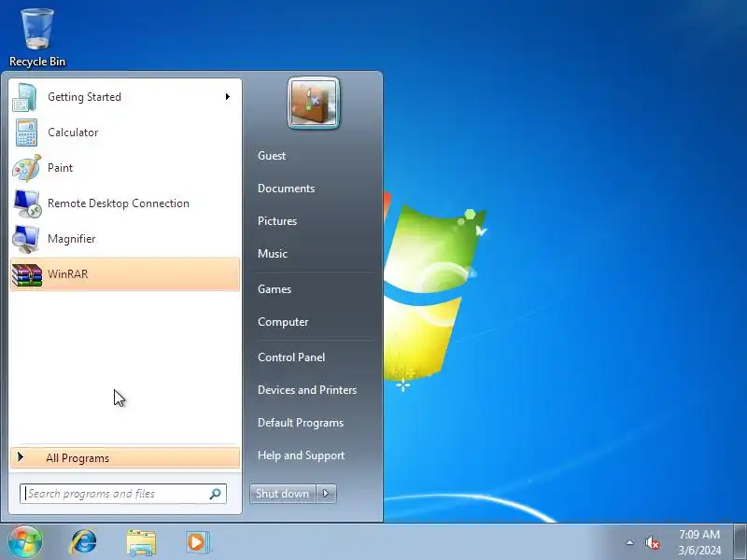Open the Recycle Bin desktop icon
This screenshot has width=747, height=560.
tap(36, 37)
